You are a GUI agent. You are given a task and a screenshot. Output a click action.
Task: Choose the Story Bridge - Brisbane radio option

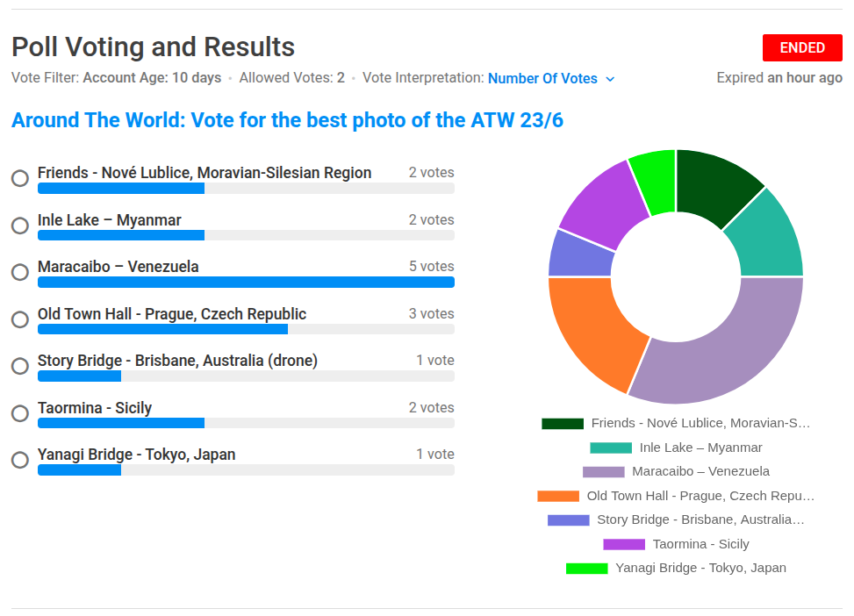click(20, 366)
